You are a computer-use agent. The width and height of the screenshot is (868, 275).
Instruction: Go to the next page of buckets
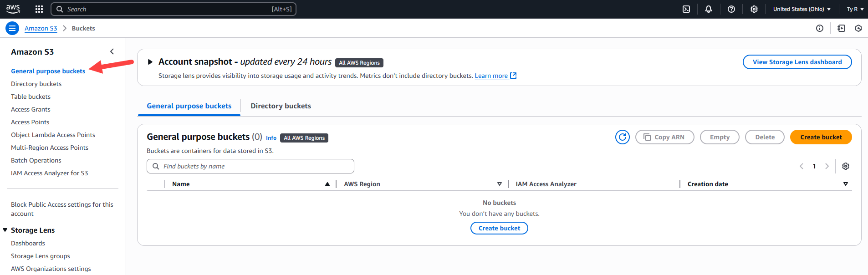click(x=827, y=166)
